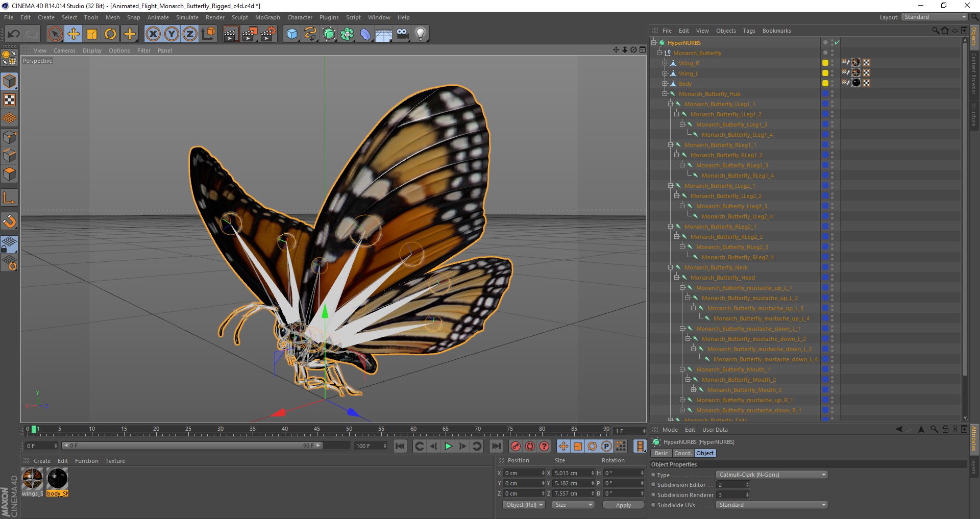Viewport: 980px width, 519px height.
Task: Add a Cube primitive object
Action: point(292,34)
